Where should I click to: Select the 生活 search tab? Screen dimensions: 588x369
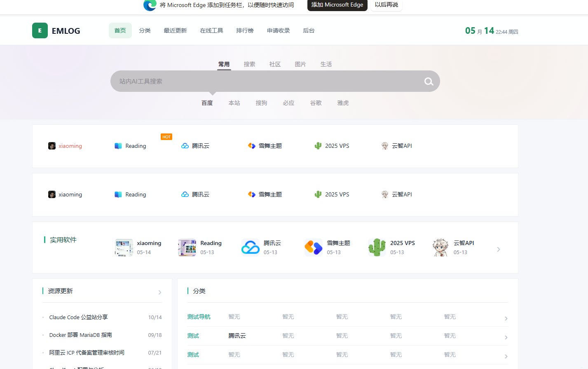pos(326,64)
